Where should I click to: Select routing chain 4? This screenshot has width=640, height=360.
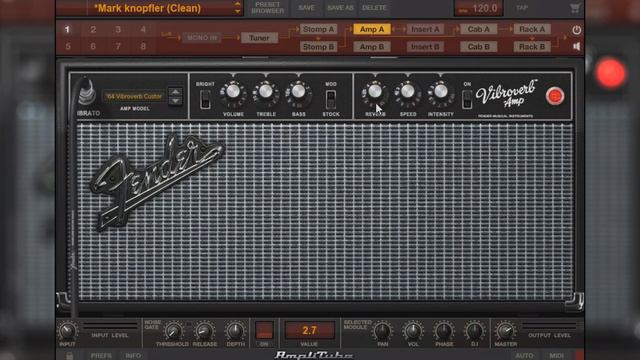point(143,29)
